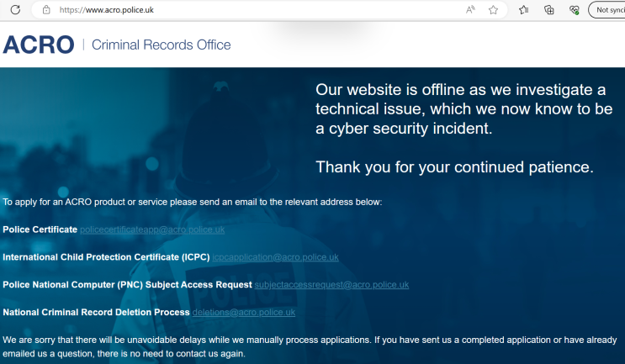Image resolution: width=625 pixels, height=364 pixels.
Task: Click the Not syncing profile button
Action: 606,9
